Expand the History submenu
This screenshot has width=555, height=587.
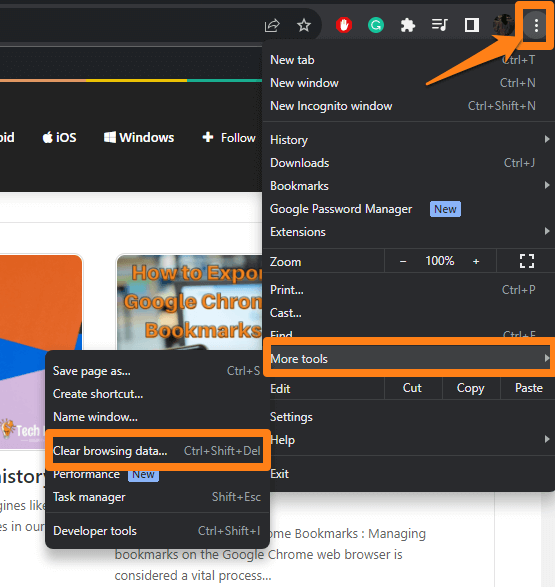click(x=409, y=140)
